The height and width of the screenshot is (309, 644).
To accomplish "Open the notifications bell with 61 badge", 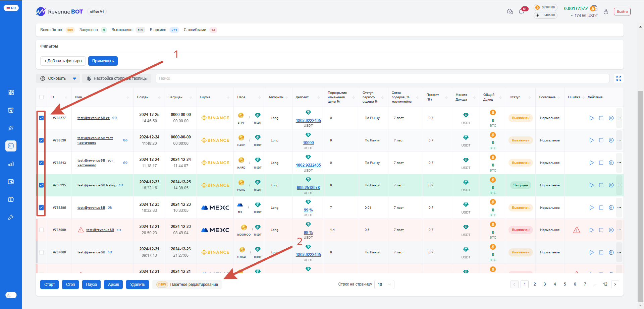I will (521, 11).
